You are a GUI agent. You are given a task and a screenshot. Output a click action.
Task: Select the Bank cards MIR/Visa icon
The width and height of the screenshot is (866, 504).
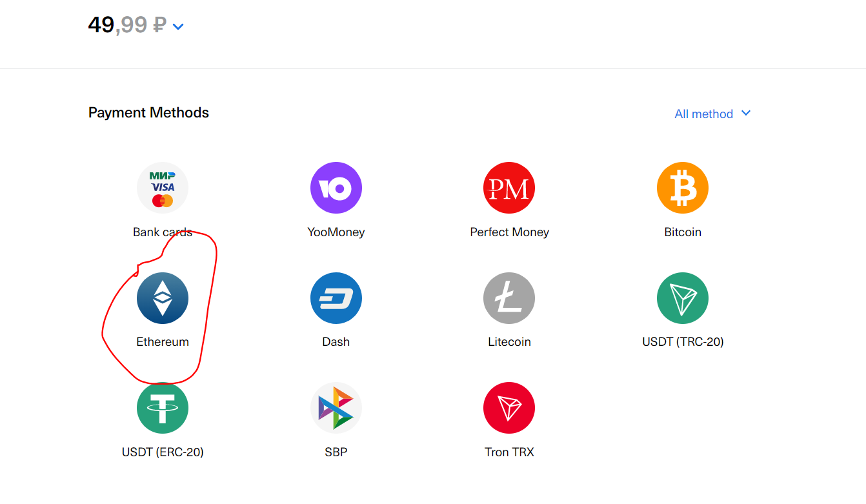[163, 188]
